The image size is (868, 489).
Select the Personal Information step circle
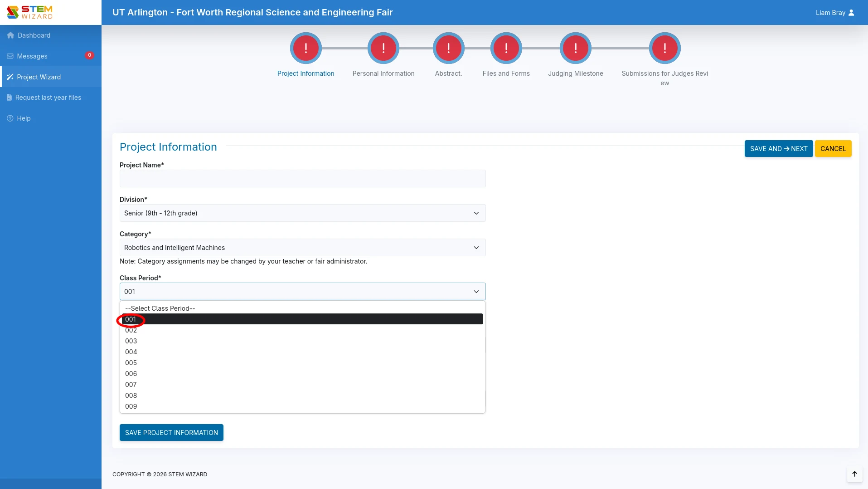[383, 48]
